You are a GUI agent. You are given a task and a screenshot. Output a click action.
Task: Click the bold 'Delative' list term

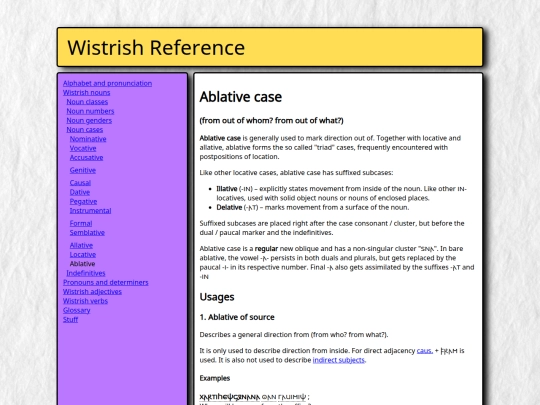[x=229, y=208]
